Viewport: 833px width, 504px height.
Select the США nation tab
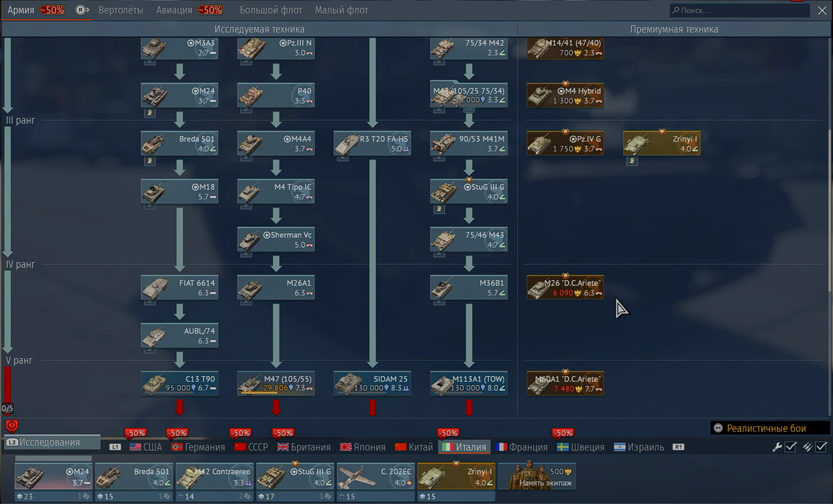coord(146,447)
